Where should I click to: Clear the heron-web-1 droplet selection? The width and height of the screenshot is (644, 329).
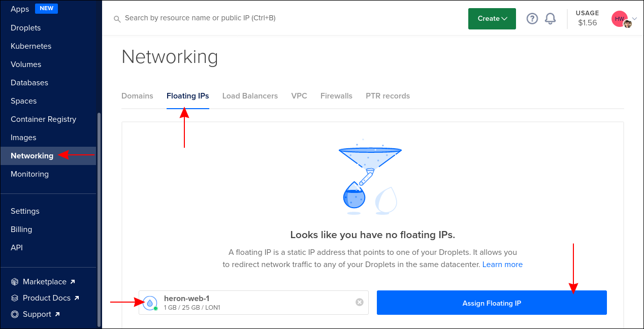[359, 302]
